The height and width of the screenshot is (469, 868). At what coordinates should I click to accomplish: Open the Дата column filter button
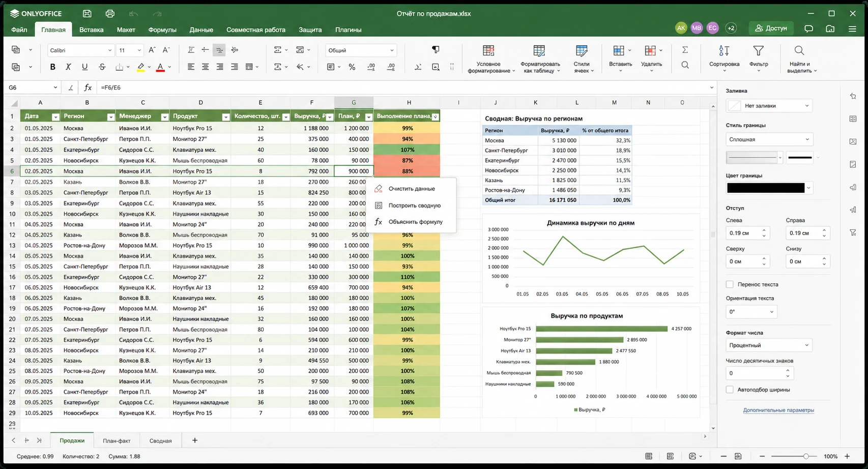click(55, 117)
